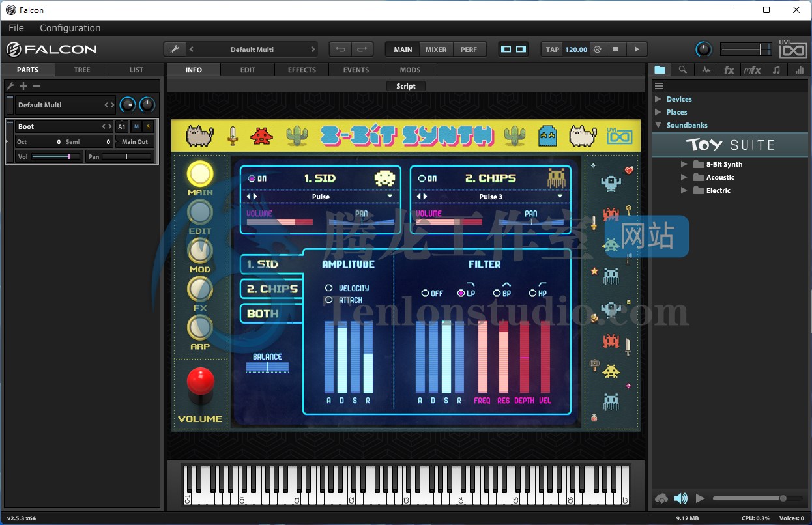Image resolution: width=812 pixels, height=525 pixels.
Task: Enable VELOCITY amplitude option
Action: click(328, 288)
